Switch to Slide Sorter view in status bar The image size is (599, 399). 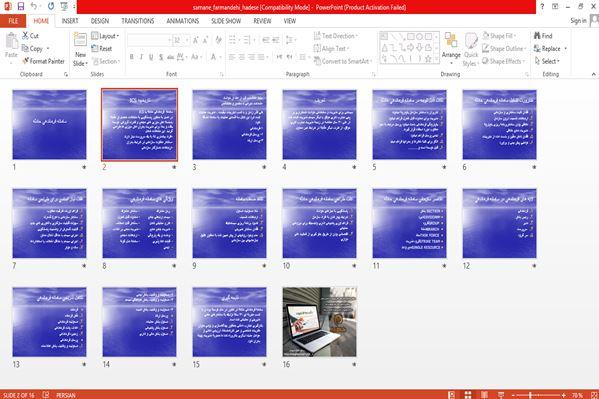point(468,395)
